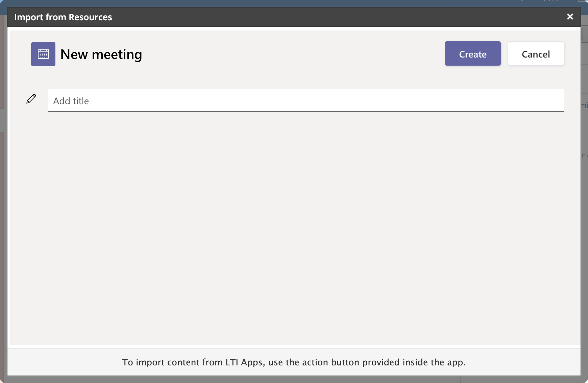This screenshot has width=588, height=383.
Task: Click the calendar icon beside New meeting
Action: click(43, 54)
